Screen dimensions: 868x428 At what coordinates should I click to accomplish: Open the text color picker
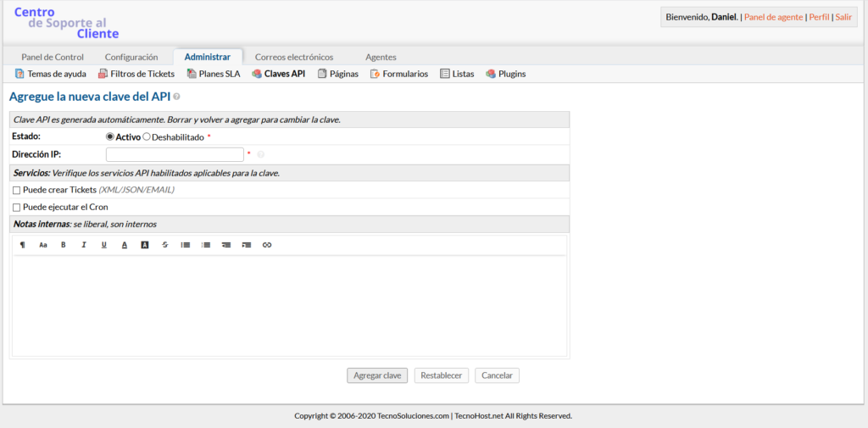[x=125, y=245]
